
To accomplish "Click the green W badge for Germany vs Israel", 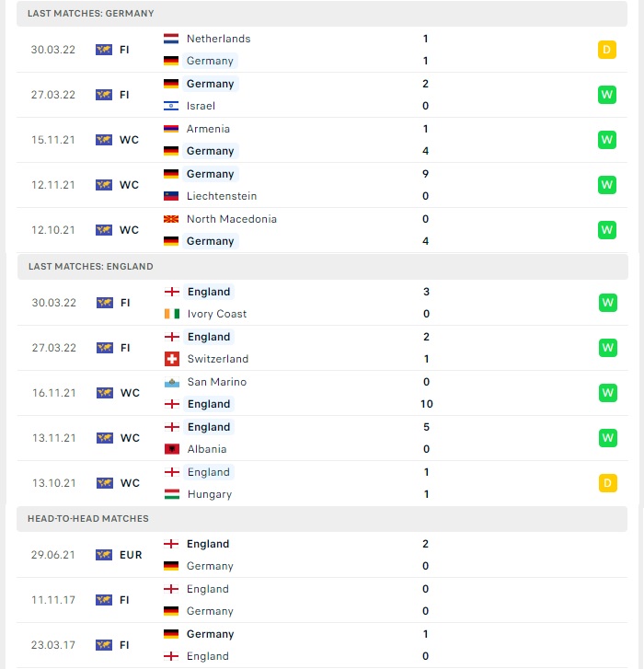I will [607, 95].
